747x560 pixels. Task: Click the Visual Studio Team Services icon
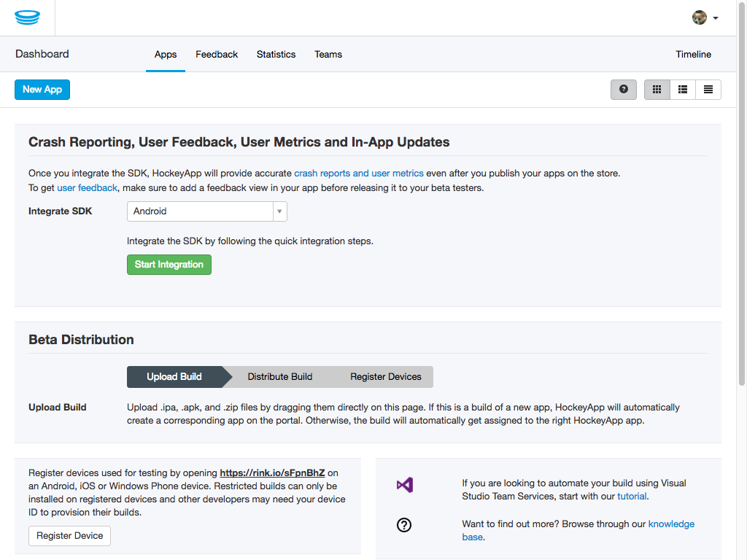point(403,484)
